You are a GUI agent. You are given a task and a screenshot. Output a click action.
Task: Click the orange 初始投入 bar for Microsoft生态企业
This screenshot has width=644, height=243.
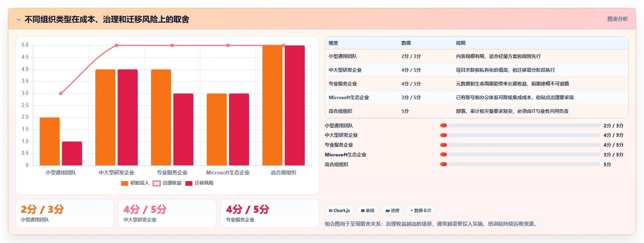click(216, 129)
